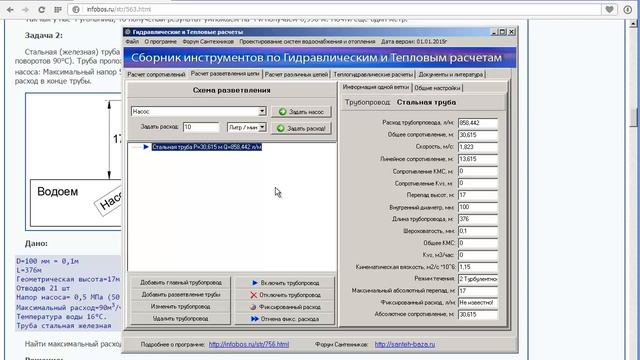
Task: Click the browser forward arrow
Action: point(25,9)
